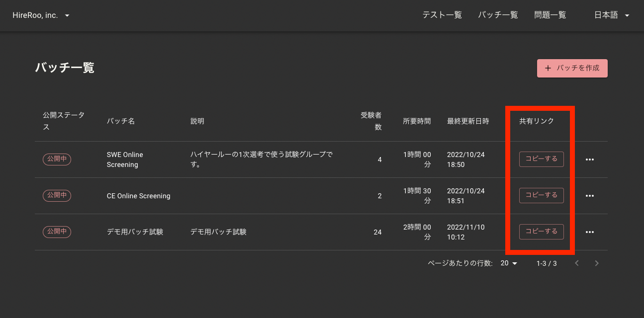Select the SWE Online Screening batch name
The image size is (644, 318).
tap(125, 159)
